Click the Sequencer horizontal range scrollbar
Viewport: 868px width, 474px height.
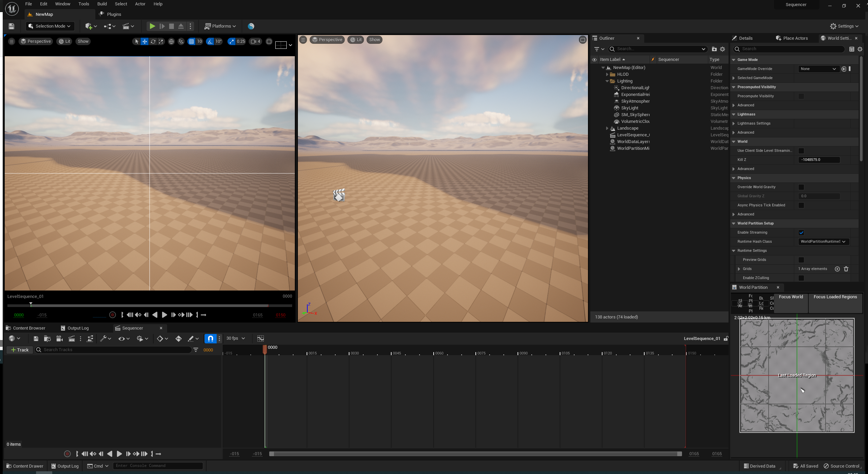[x=475, y=454]
